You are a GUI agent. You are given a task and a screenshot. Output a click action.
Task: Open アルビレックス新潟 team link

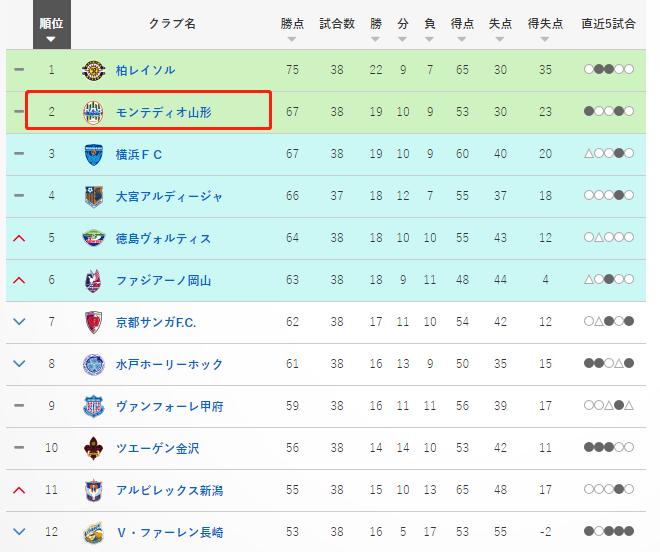(169, 490)
